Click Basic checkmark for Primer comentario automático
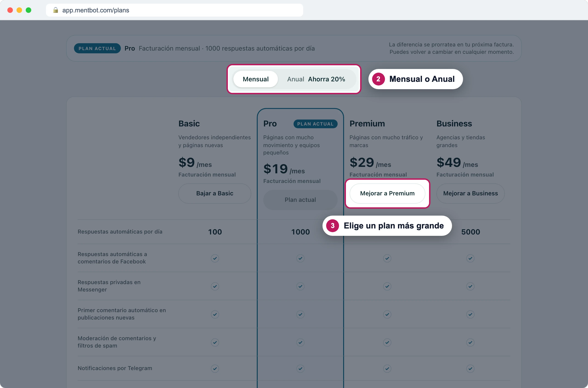 215,314
